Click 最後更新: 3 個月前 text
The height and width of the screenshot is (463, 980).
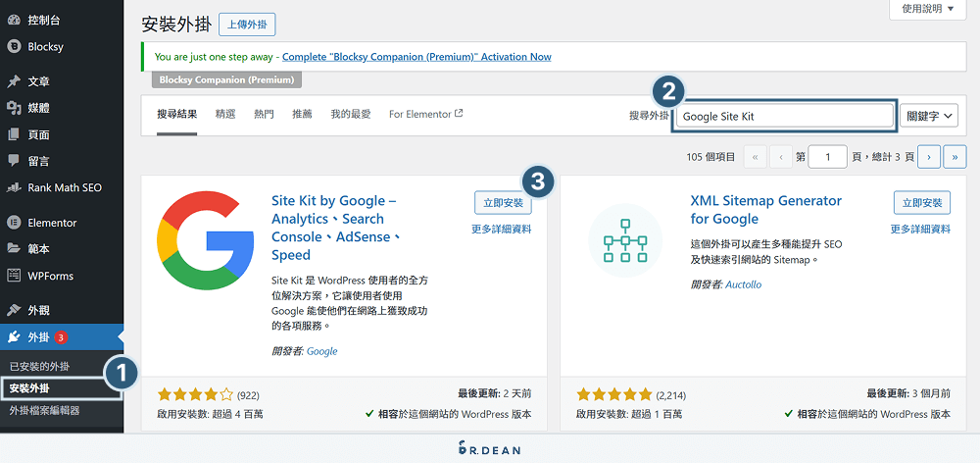(908, 393)
